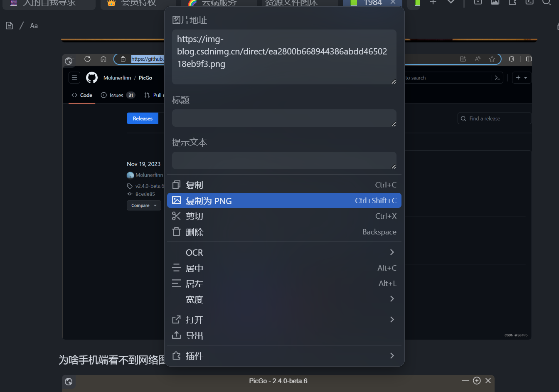Click the Find a release search box

[494, 118]
